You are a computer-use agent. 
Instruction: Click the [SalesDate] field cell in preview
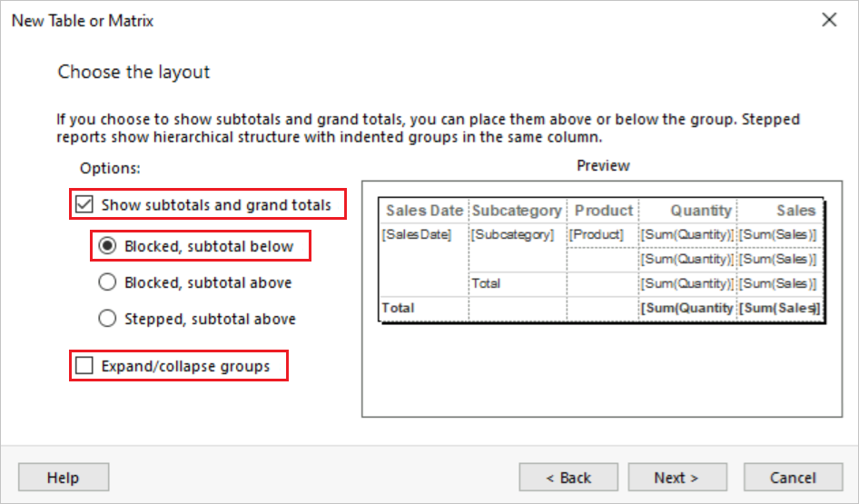coord(417,234)
